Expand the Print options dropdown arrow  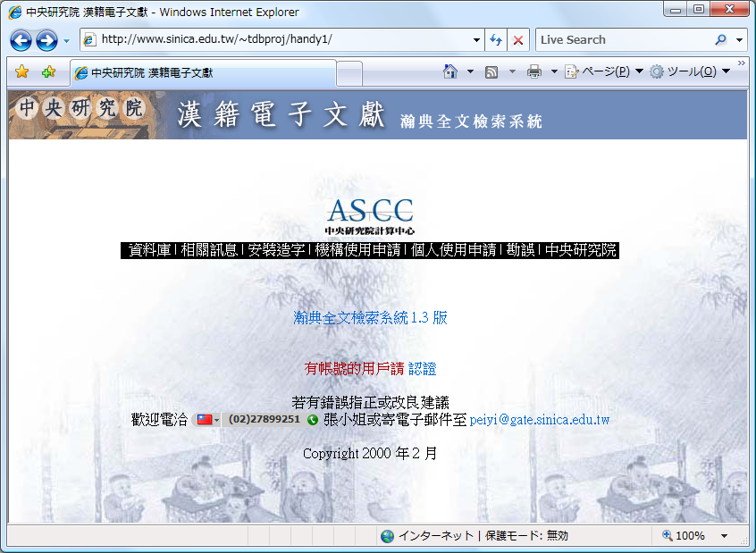[x=554, y=71]
